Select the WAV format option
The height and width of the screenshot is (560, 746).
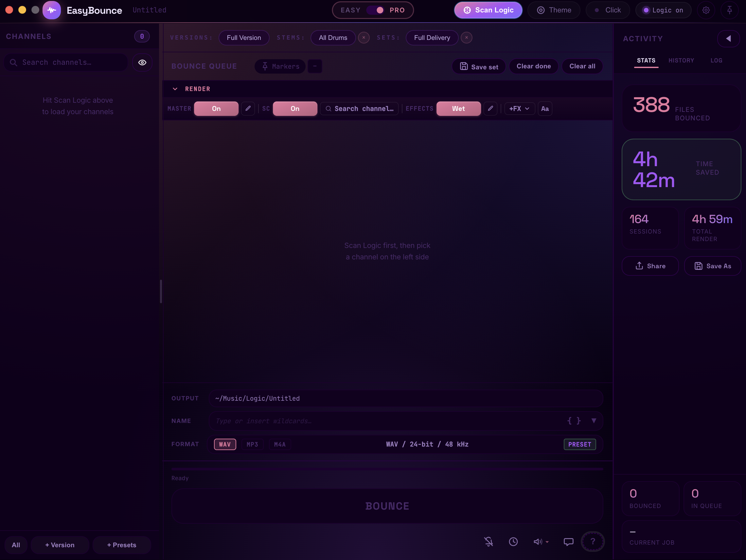[225, 444]
